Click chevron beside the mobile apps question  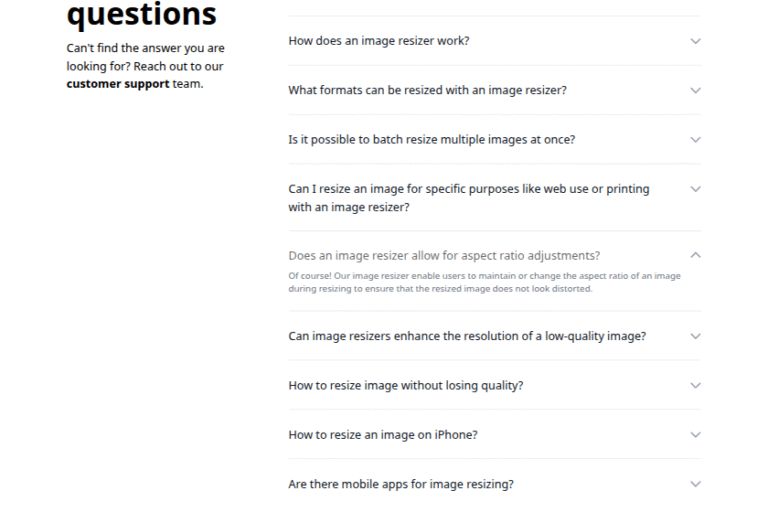(696, 484)
